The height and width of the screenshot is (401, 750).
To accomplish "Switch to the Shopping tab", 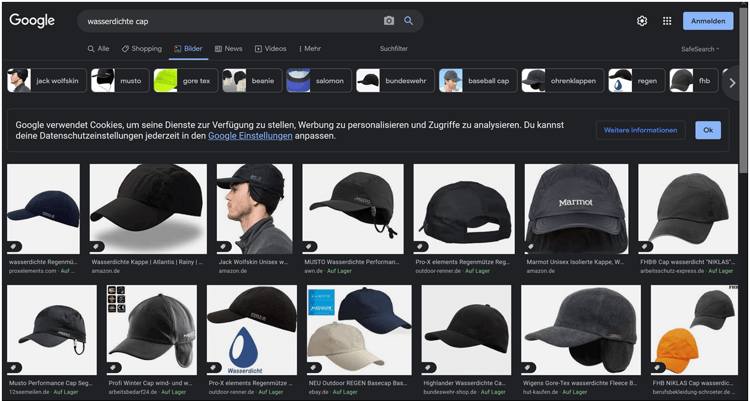I will tap(142, 49).
